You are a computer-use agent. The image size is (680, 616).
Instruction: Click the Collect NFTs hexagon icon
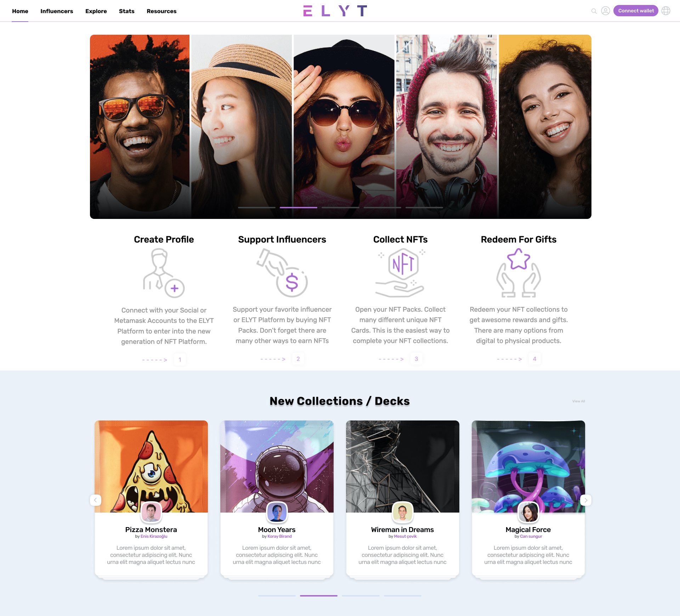click(400, 272)
